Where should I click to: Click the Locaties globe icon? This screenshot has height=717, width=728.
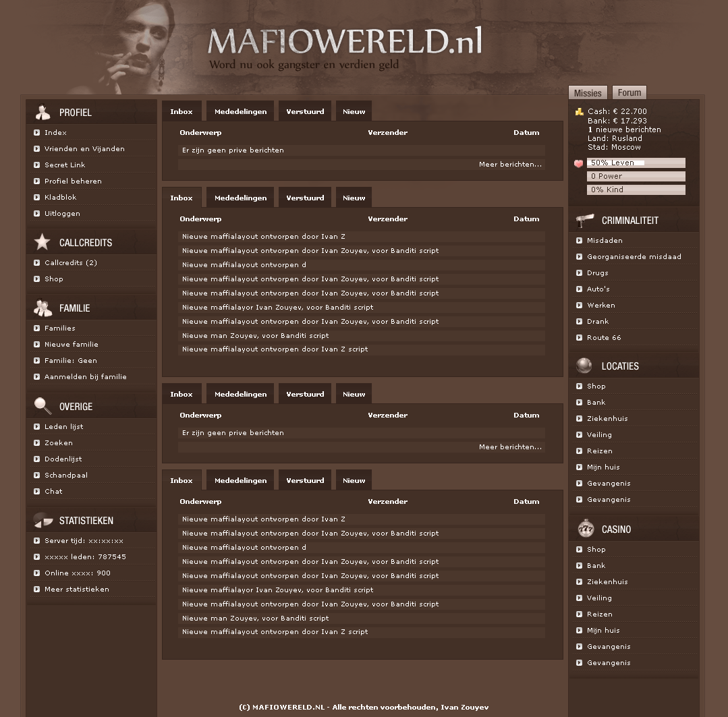click(584, 366)
